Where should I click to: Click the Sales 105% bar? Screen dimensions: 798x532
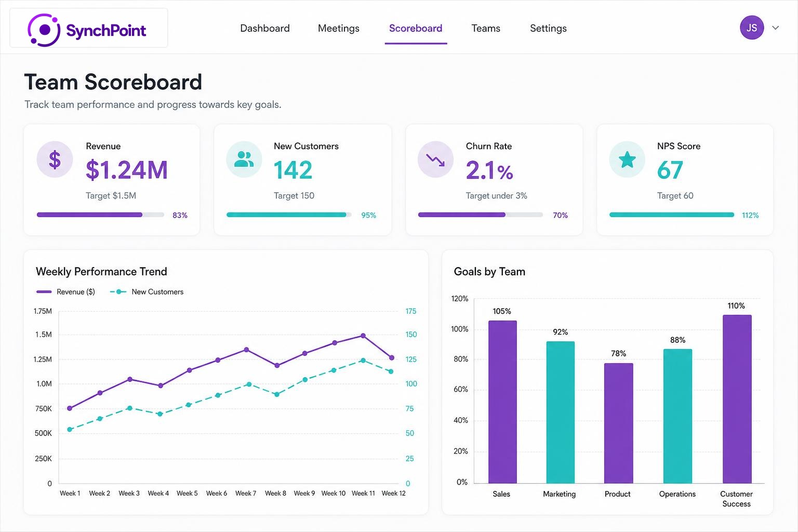(502, 402)
